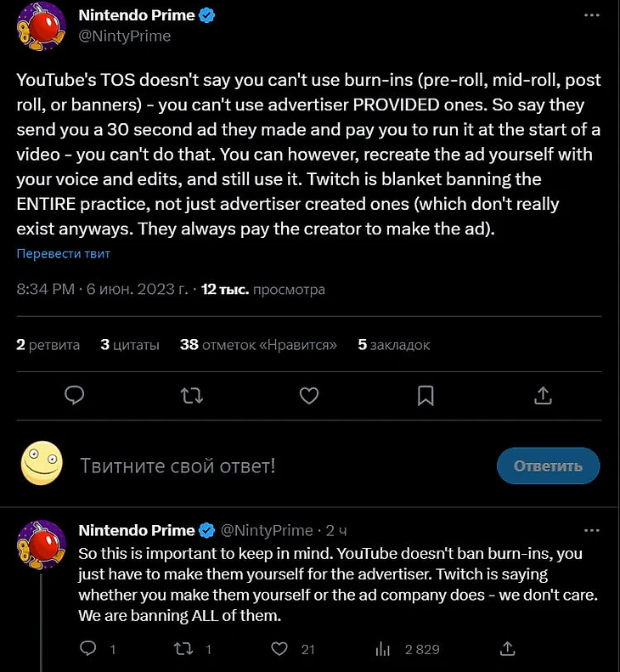The width and height of the screenshot is (620, 672).
Task: Like the reply tweet with 21 likes
Action: pyautogui.click(x=280, y=649)
